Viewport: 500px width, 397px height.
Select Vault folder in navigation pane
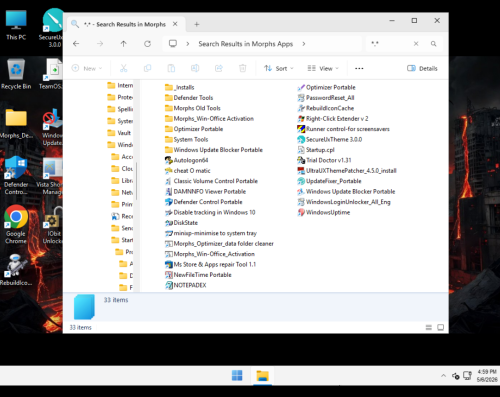[x=120, y=133]
